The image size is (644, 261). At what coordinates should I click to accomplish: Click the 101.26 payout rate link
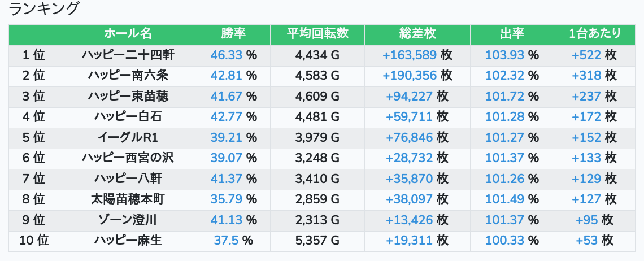[x=504, y=179]
